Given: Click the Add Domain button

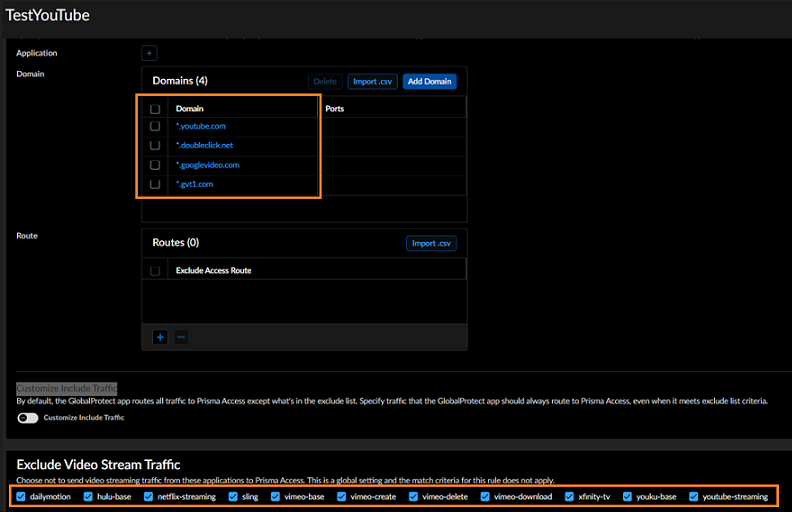Looking at the screenshot, I should coord(429,81).
